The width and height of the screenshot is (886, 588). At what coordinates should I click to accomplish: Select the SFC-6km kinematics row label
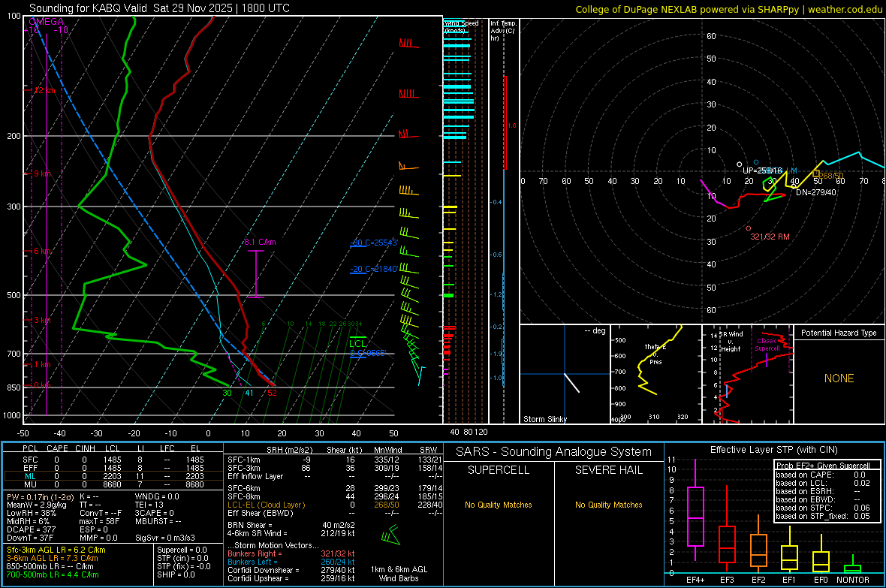pyautogui.click(x=244, y=488)
